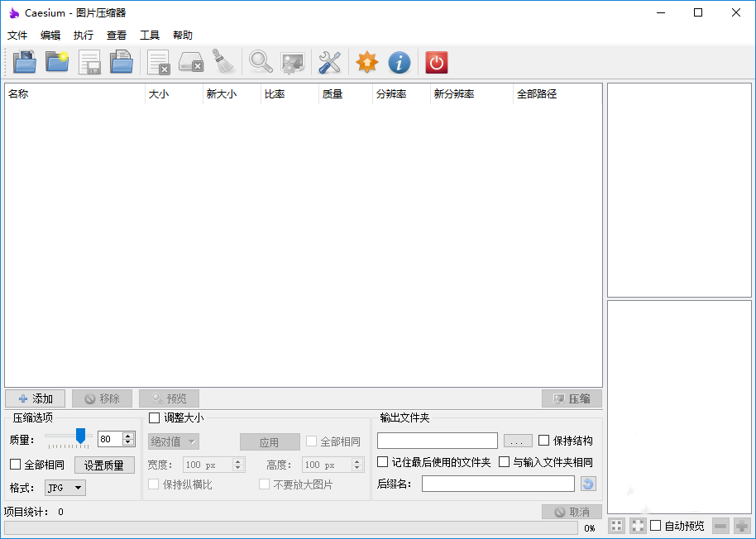
Task: Enable the 调整大小 checkbox
Action: [155, 417]
